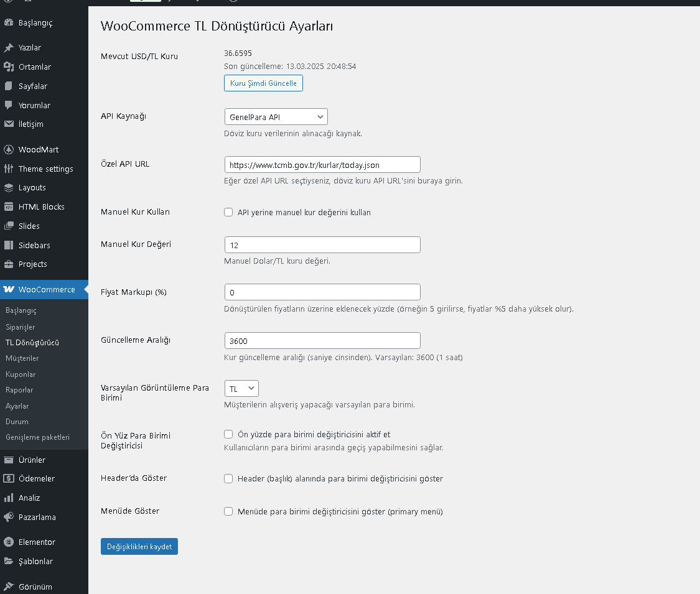Open the API Kaynağı dropdown
The width and height of the screenshot is (700, 594).
(x=276, y=117)
